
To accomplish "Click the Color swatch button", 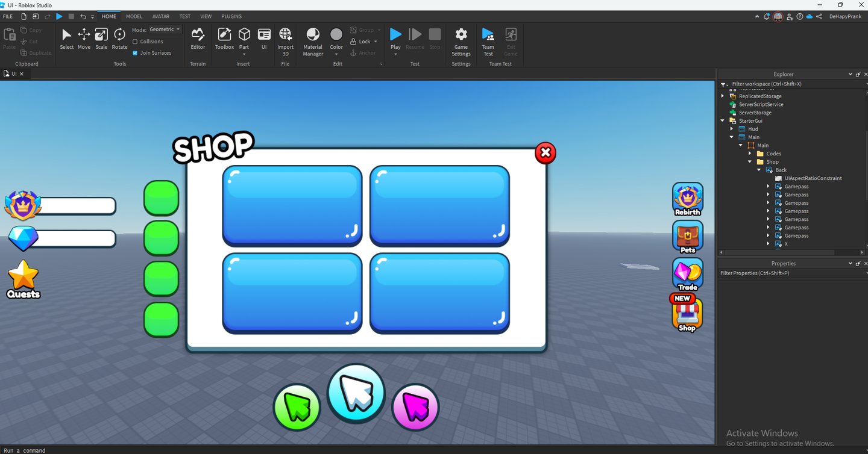I will [336, 38].
